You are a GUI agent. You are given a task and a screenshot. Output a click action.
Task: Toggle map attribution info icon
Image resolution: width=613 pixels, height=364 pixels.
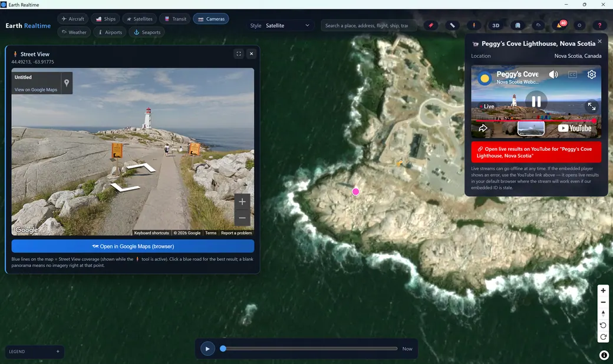(x=604, y=355)
